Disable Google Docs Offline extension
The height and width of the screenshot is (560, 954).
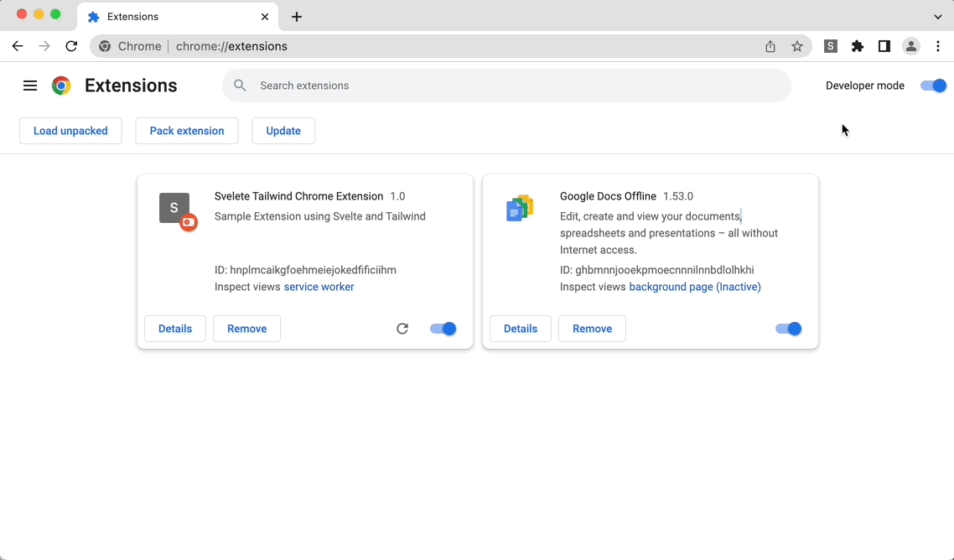tap(788, 329)
